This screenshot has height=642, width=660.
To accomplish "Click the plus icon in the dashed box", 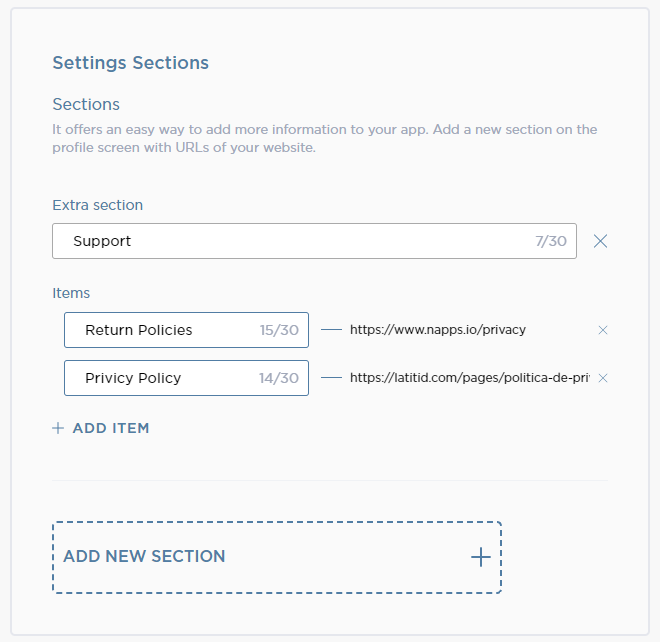I will click(x=481, y=557).
